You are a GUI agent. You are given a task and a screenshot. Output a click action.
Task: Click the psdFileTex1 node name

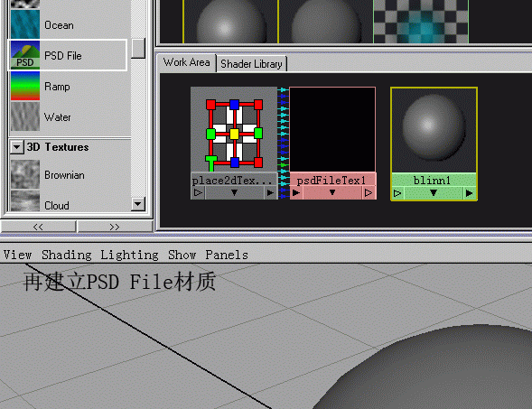pyautogui.click(x=332, y=180)
